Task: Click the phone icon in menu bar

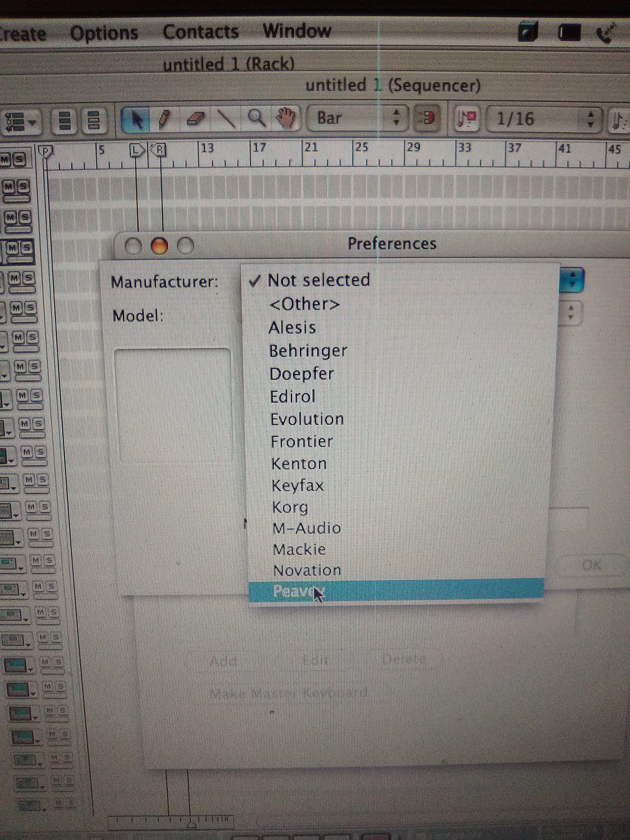Action: [604, 34]
